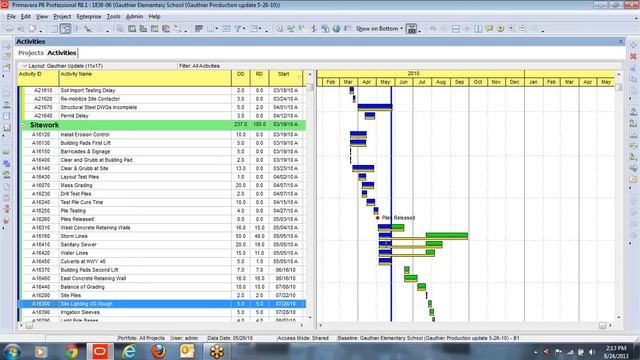Image resolution: width=640 pixels, height=360 pixels.
Task: Sort by Activity ID column header
Action: pos(38,78)
